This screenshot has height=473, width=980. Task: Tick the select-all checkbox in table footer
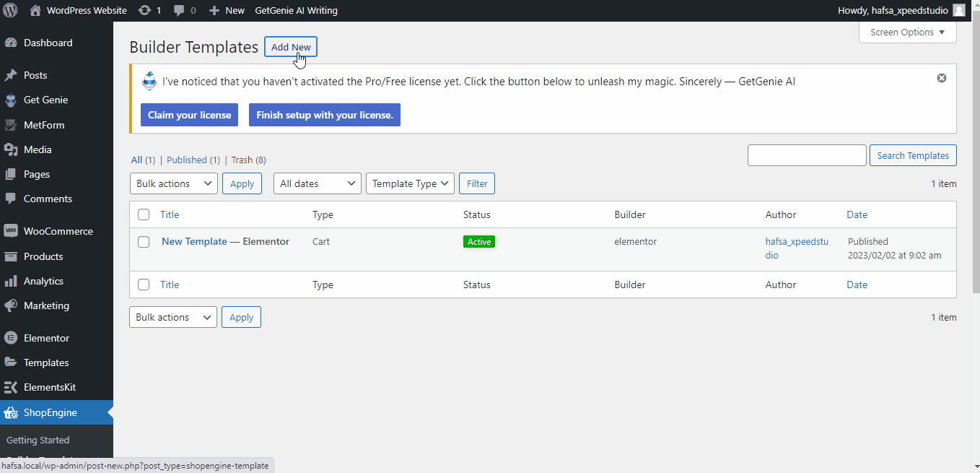pos(144,285)
